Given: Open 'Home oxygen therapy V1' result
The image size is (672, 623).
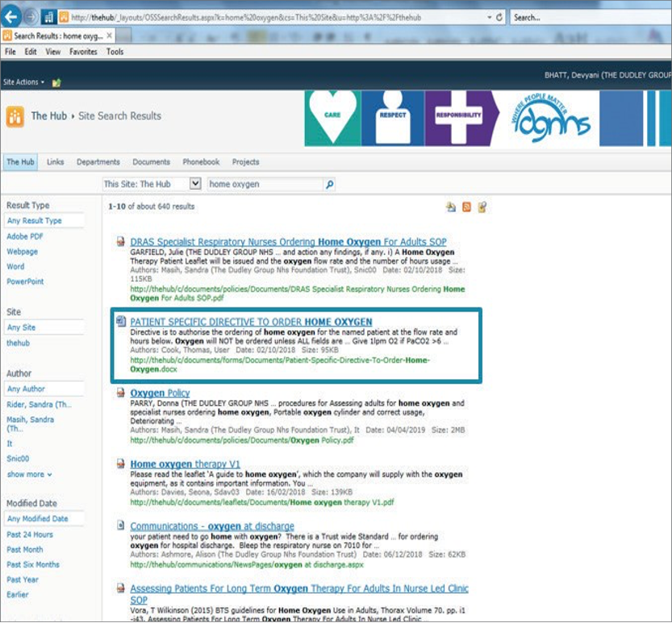Looking at the screenshot, I should coord(185,464).
